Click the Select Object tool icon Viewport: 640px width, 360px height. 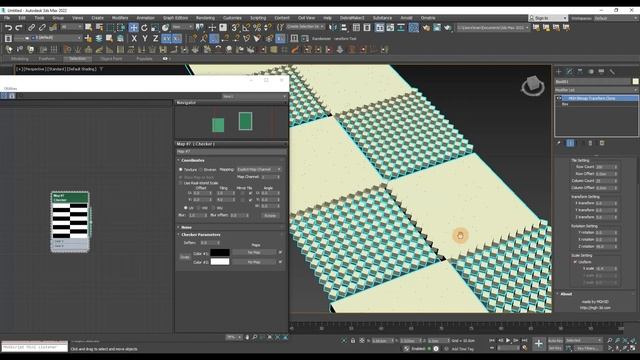88,28
